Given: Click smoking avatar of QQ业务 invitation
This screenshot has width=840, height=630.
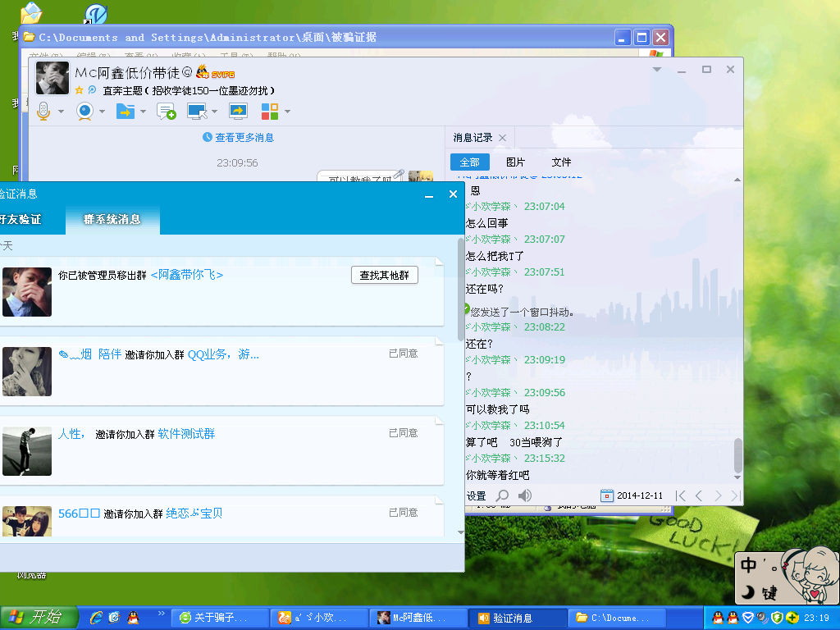Looking at the screenshot, I should [27, 372].
